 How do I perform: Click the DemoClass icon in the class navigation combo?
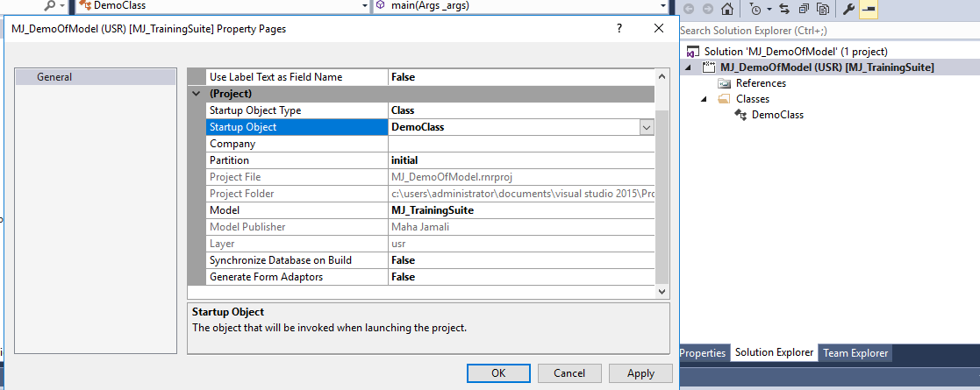pos(83,5)
